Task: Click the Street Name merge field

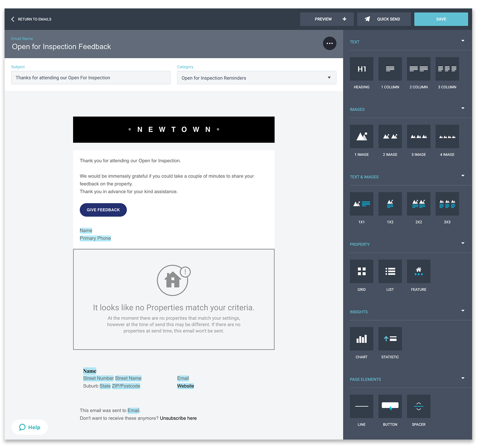Action: pos(128,378)
